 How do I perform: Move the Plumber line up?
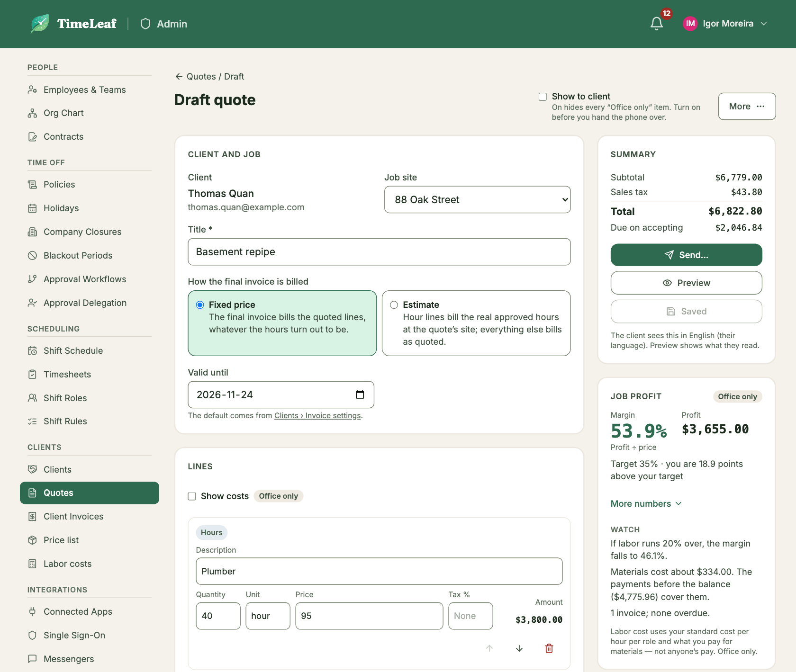click(x=489, y=648)
